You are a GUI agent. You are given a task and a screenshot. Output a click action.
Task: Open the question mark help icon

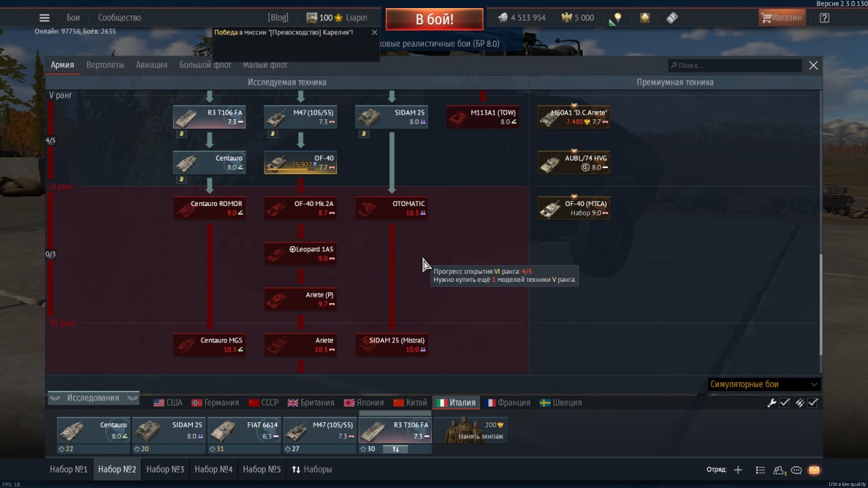[825, 18]
